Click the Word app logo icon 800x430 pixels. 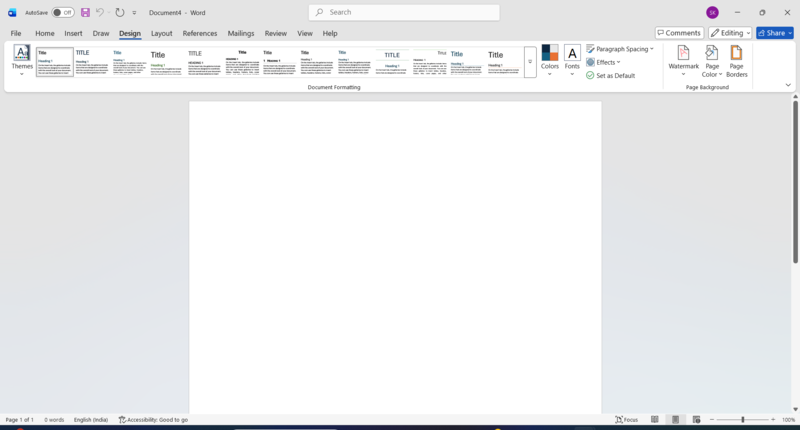[12, 12]
